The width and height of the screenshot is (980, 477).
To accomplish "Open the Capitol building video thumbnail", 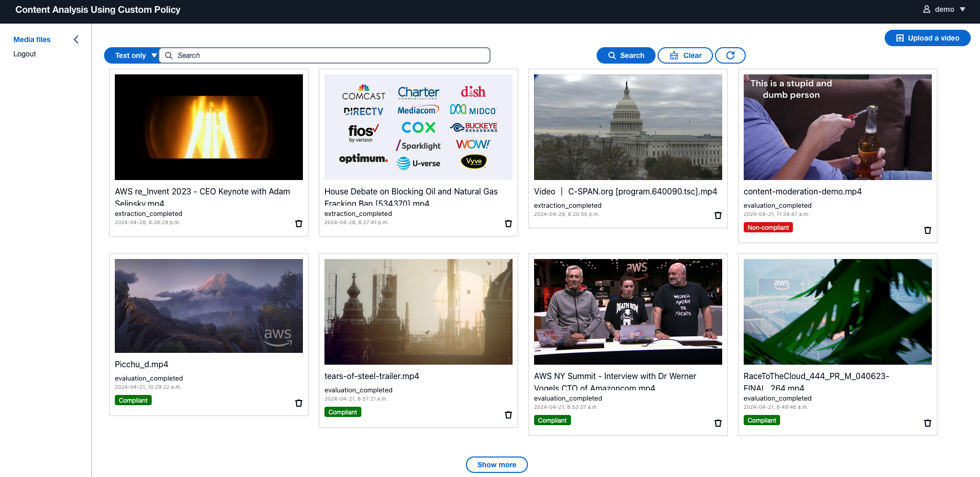I will pos(628,127).
